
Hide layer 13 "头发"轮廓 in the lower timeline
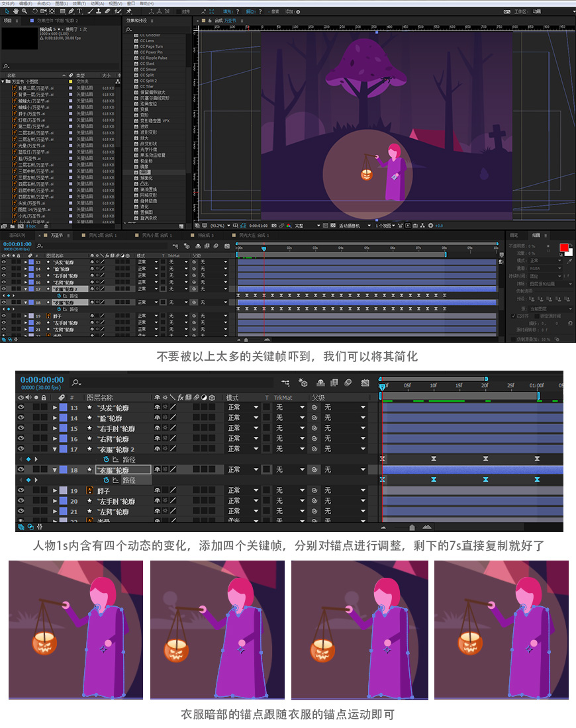tap(21, 408)
